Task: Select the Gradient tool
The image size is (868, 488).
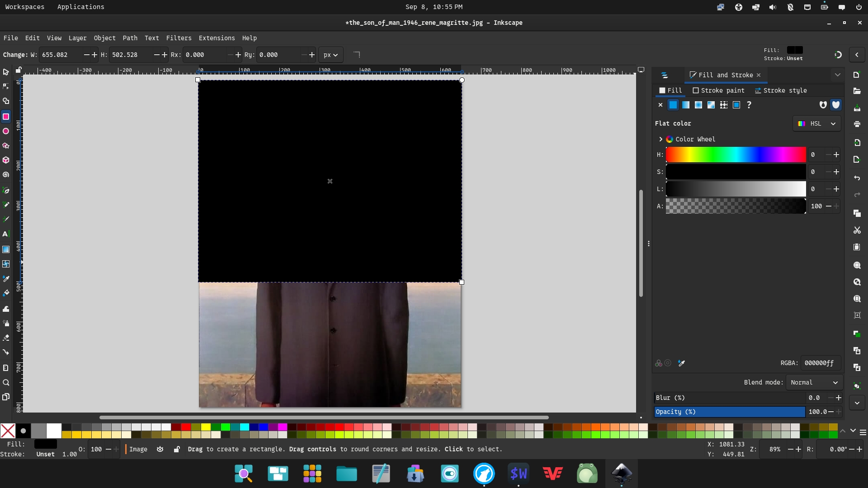Action: pyautogui.click(x=6, y=249)
